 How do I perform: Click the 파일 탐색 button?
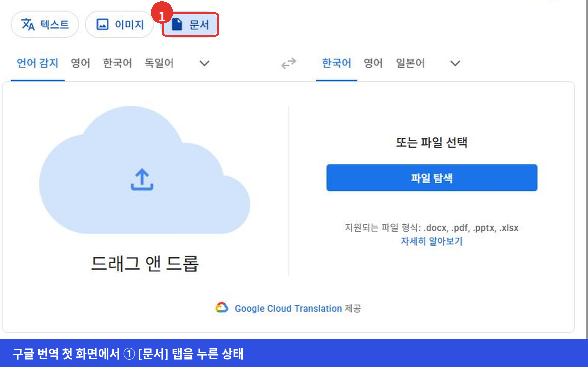coord(432,178)
